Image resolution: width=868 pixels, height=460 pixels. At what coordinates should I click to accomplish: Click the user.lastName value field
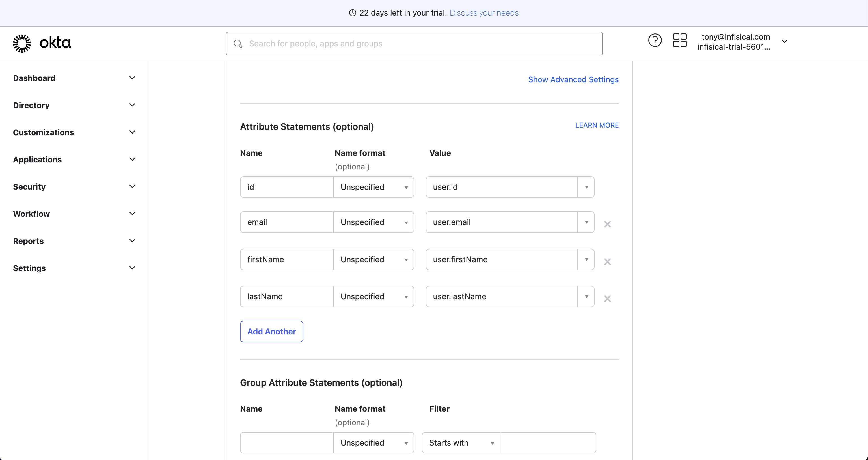point(501,296)
